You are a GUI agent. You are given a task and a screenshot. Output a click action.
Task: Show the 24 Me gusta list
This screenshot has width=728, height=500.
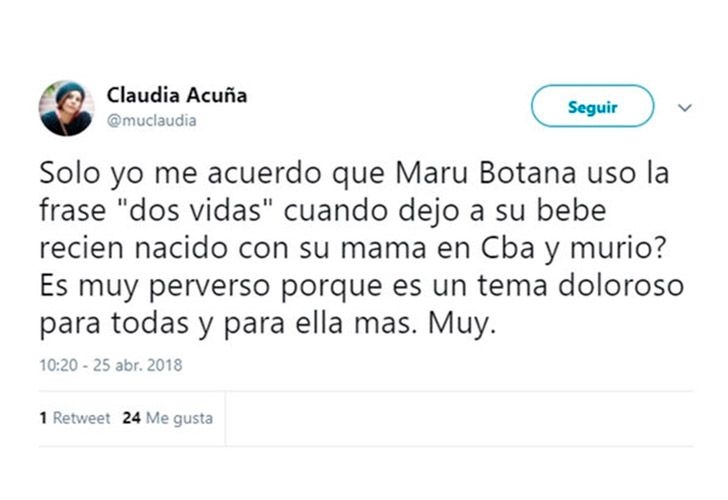coord(167,418)
